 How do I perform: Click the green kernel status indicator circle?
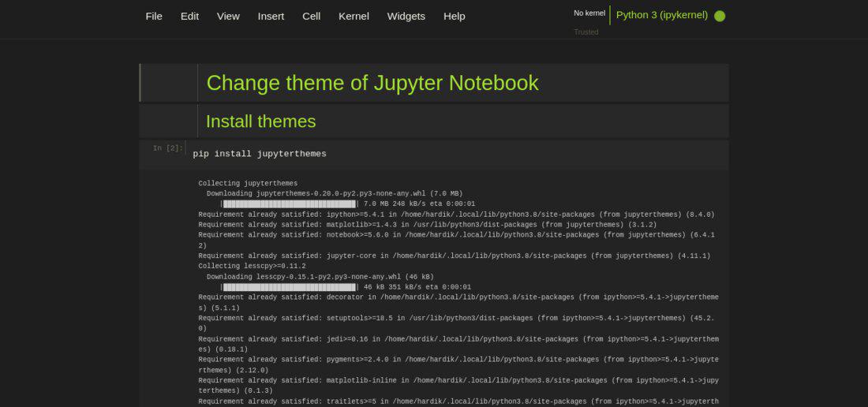720,16
